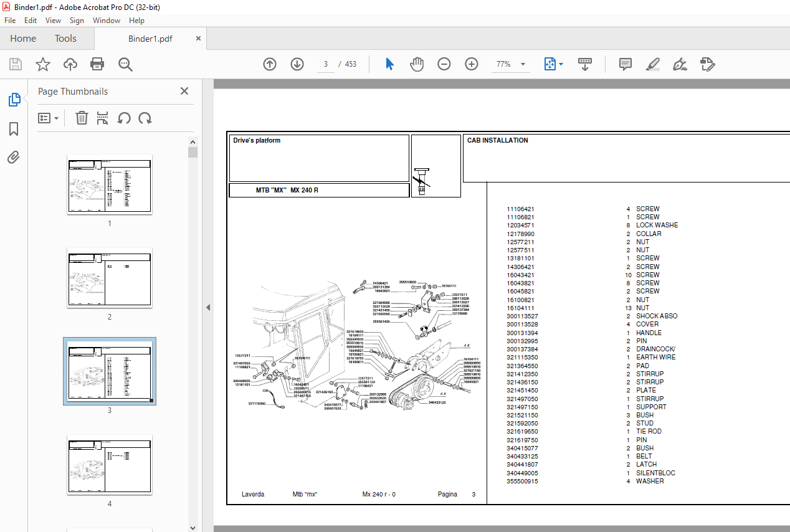This screenshot has width=790, height=532.
Task: Rotate page counterclockwise
Action: point(124,118)
